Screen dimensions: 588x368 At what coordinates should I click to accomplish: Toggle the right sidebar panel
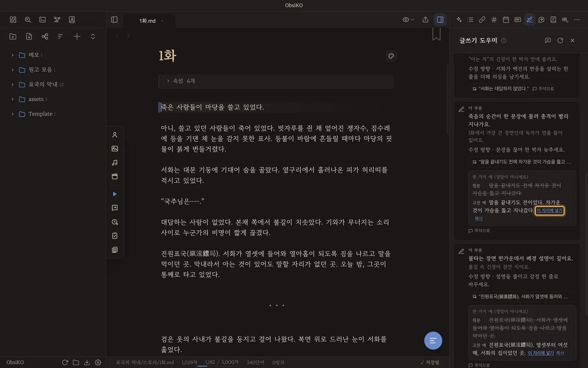pyautogui.click(x=440, y=20)
